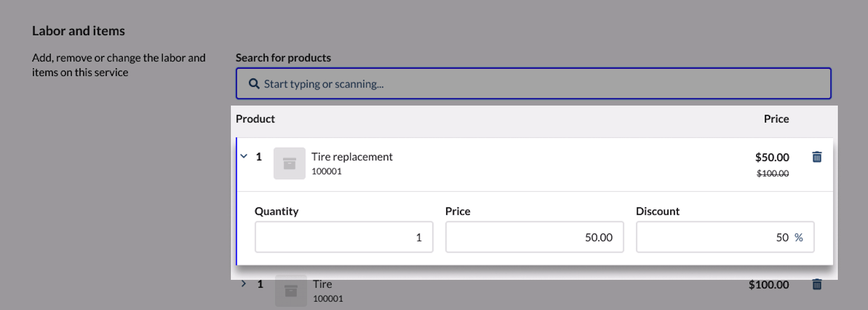Click the $50.00 discounted price
The image size is (868, 310).
pyautogui.click(x=772, y=157)
